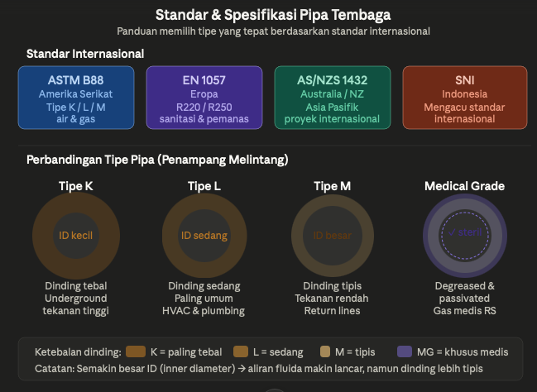Open the AS/NZS 1432 card
Viewport: 537px width, 392px height.
[x=332, y=98]
